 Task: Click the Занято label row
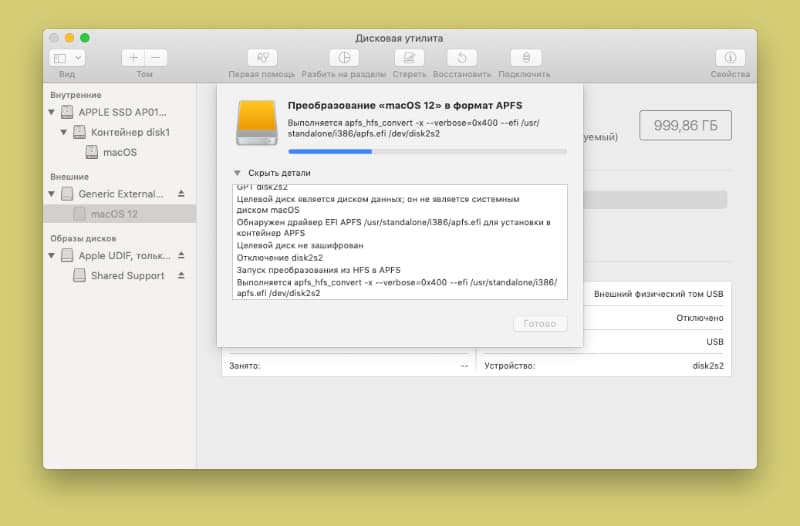(x=348, y=366)
